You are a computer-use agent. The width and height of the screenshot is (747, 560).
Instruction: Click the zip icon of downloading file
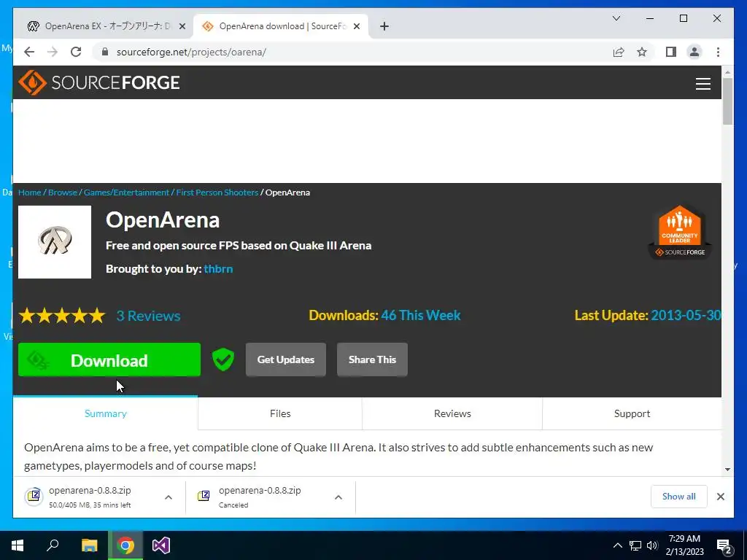pos(34,496)
